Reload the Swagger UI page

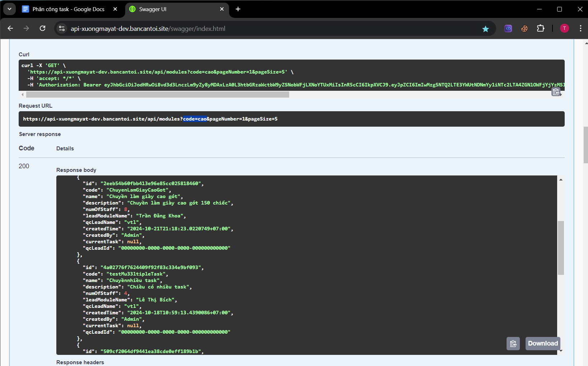pyautogui.click(x=42, y=28)
